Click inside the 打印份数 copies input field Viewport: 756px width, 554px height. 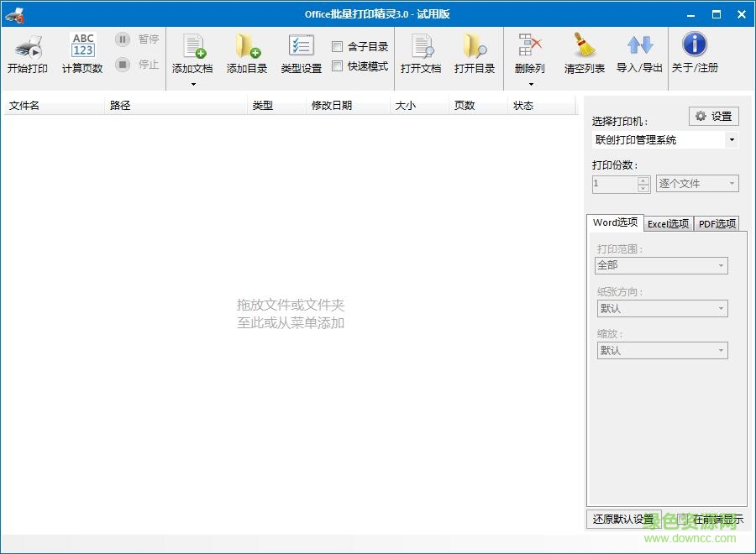coord(613,183)
